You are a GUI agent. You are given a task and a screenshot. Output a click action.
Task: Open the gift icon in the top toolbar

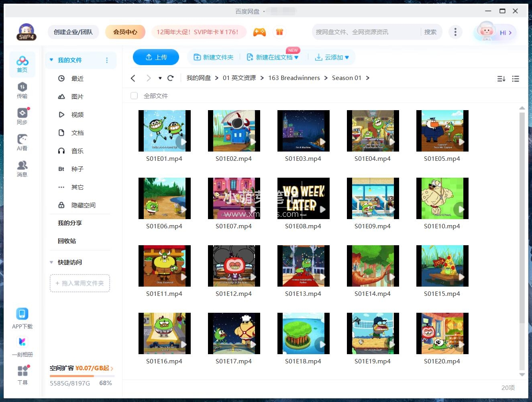click(x=279, y=32)
